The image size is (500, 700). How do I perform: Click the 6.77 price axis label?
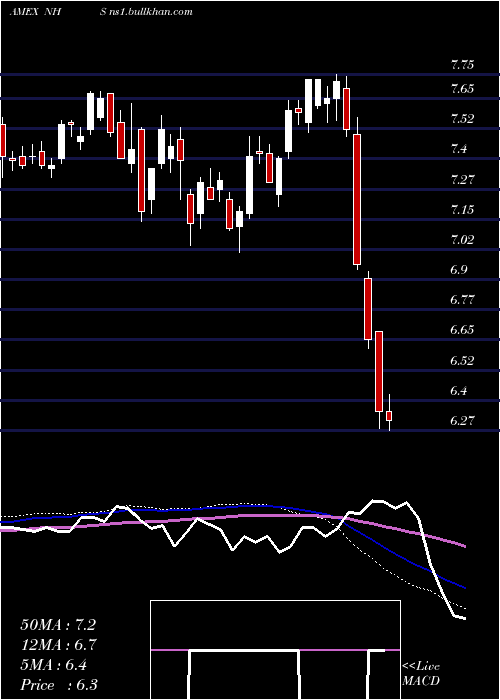pos(462,300)
